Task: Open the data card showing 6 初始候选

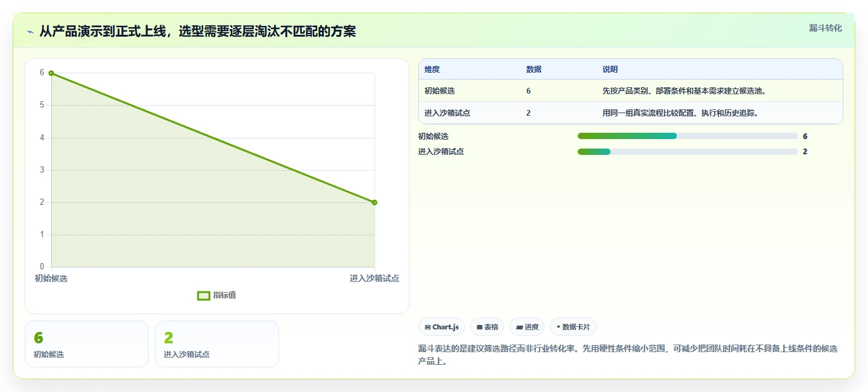Action: (x=87, y=344)
